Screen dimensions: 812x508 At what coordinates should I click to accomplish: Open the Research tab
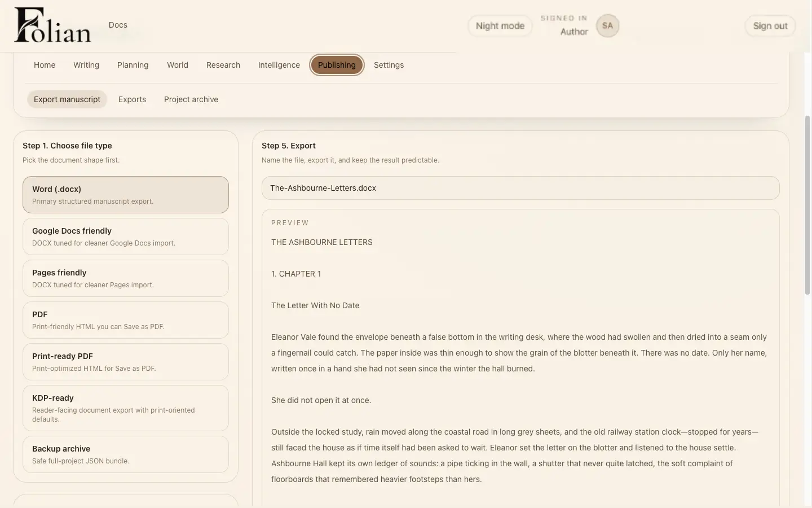pos(223,65)
